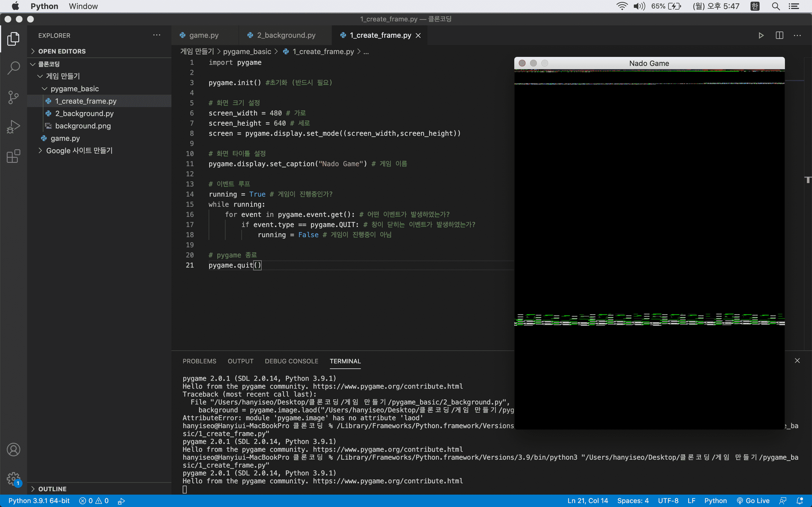Click the Run Python File play button
Image resolution: width=812 pixels, height=507 pixels.
tap(761, 35)
